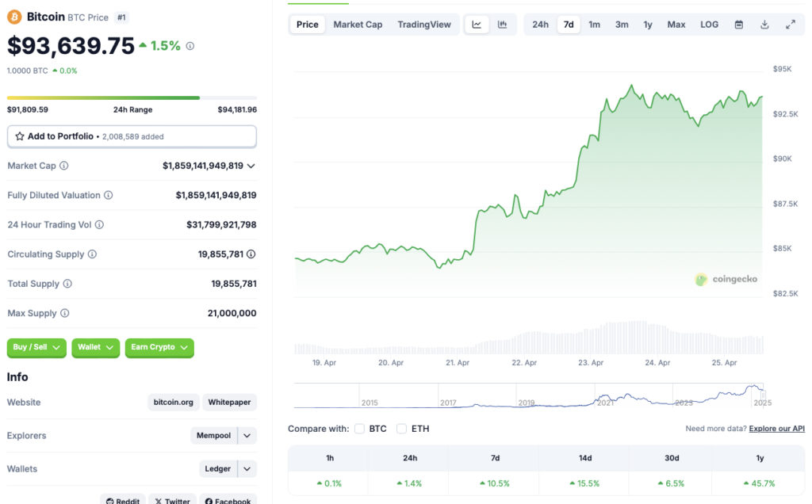Click the 7d 10.5% performance cell
This screenshot has width=812, height=504.
coord(495,483)
